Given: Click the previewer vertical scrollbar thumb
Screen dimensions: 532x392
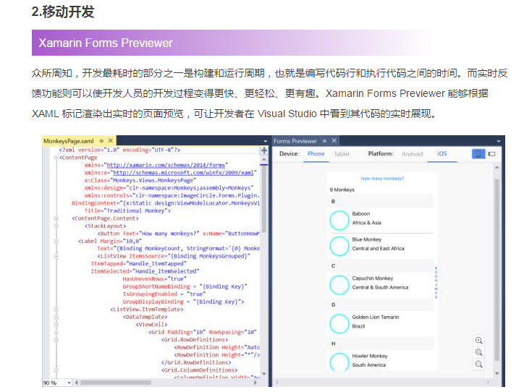Looking at the screenshot, I should click(x=497, y=270).
